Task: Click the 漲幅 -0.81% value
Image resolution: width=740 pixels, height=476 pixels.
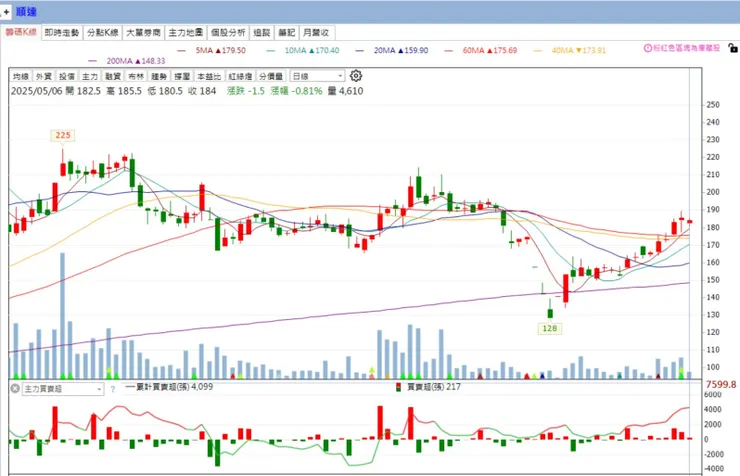Action: 296,91
